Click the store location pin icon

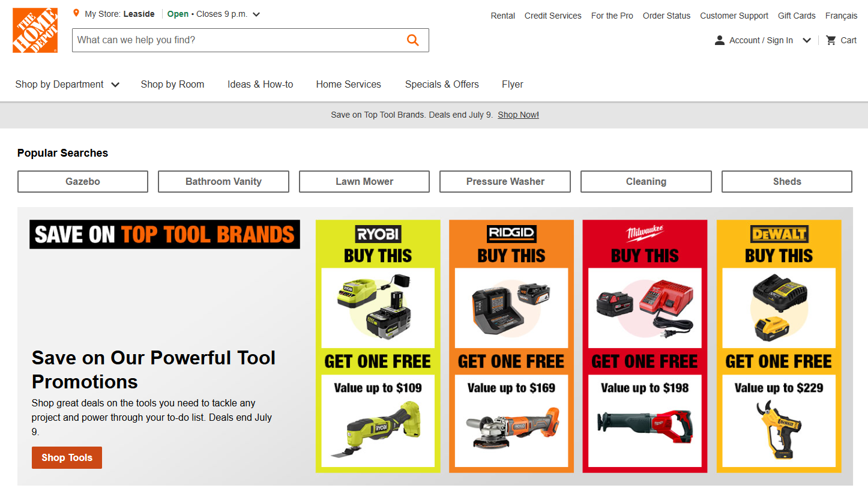click(x=76, y=13)
